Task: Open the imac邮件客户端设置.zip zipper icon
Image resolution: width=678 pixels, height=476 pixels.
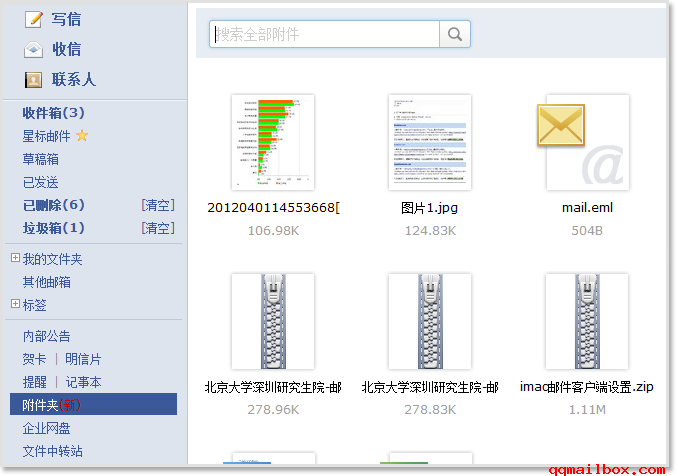Action: 587,321
